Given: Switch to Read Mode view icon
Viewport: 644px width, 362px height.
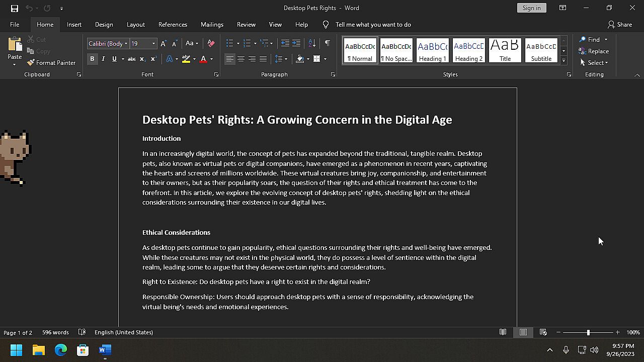Looking at the screenshot, I should tap(503, 332).
